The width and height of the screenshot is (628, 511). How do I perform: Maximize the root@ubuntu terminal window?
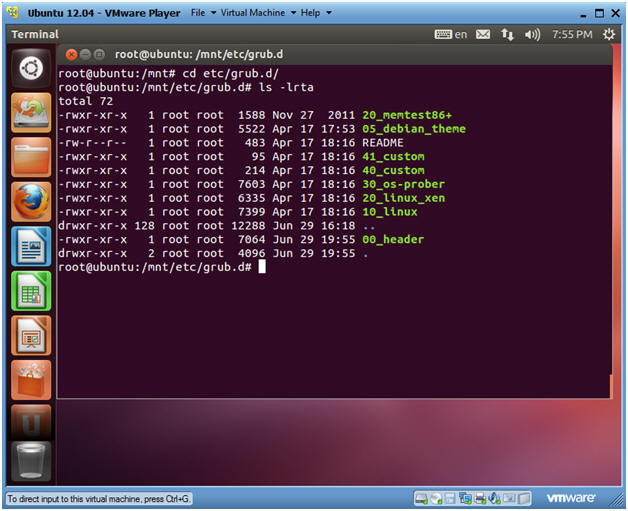tap(99, 54)
